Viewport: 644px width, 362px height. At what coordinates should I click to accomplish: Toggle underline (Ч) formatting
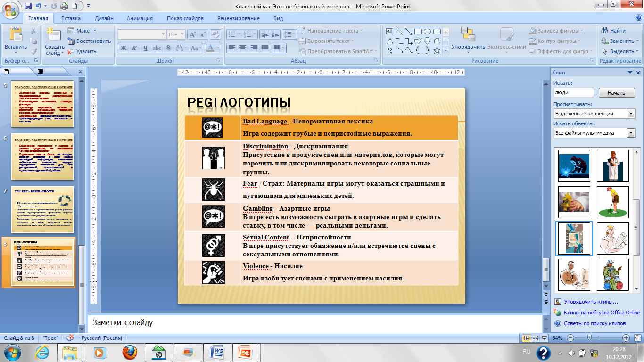tap(145, 48)
